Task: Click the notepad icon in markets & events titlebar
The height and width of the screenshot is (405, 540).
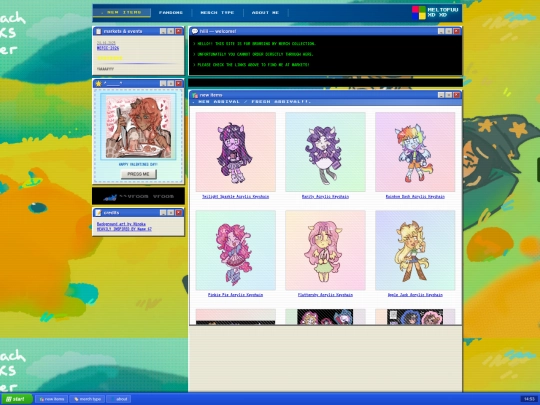Action: click(98, 31)
